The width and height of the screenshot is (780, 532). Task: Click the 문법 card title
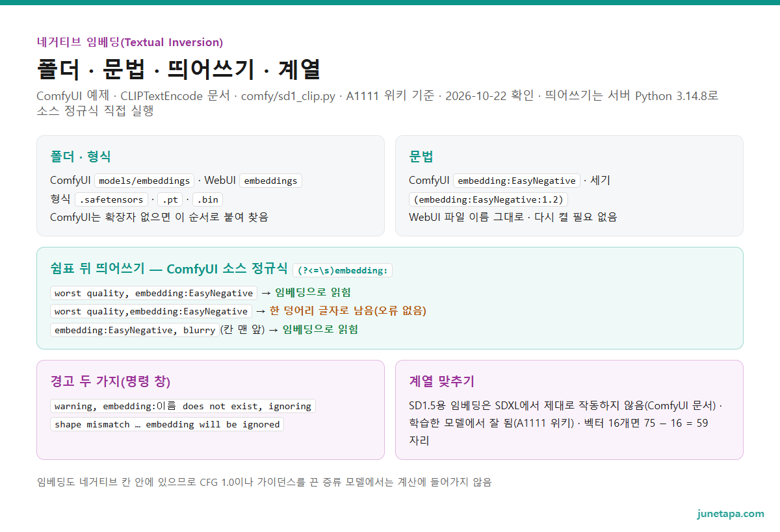pos(421,157)
